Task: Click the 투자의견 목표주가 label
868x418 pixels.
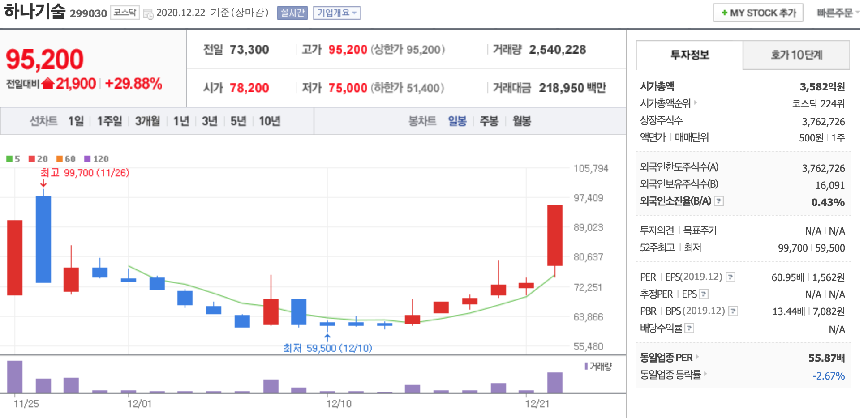Action: coord(679,230)
